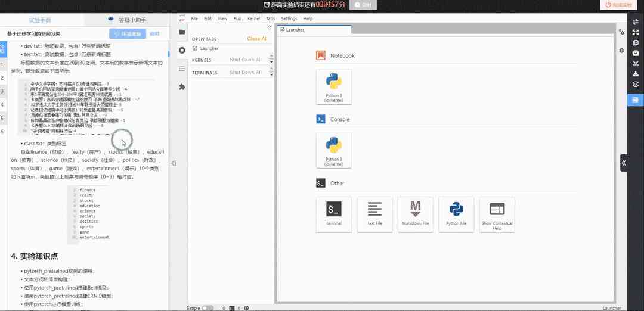
Task: Open the Settings menu
Action: (289, 19)
